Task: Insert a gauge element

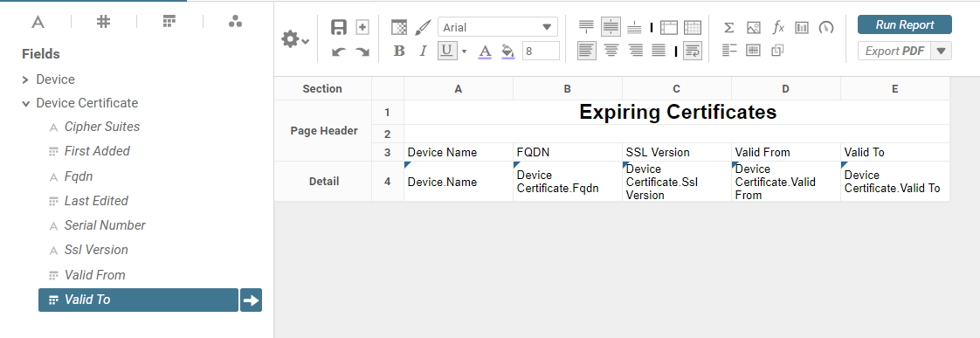Action: point(826,27)
